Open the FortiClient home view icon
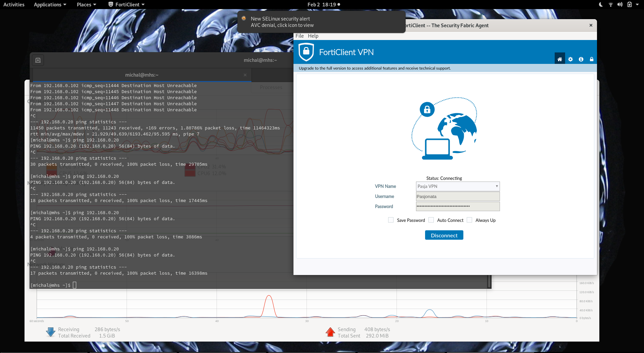Screen dimensions: 644x353 (559, 59)
